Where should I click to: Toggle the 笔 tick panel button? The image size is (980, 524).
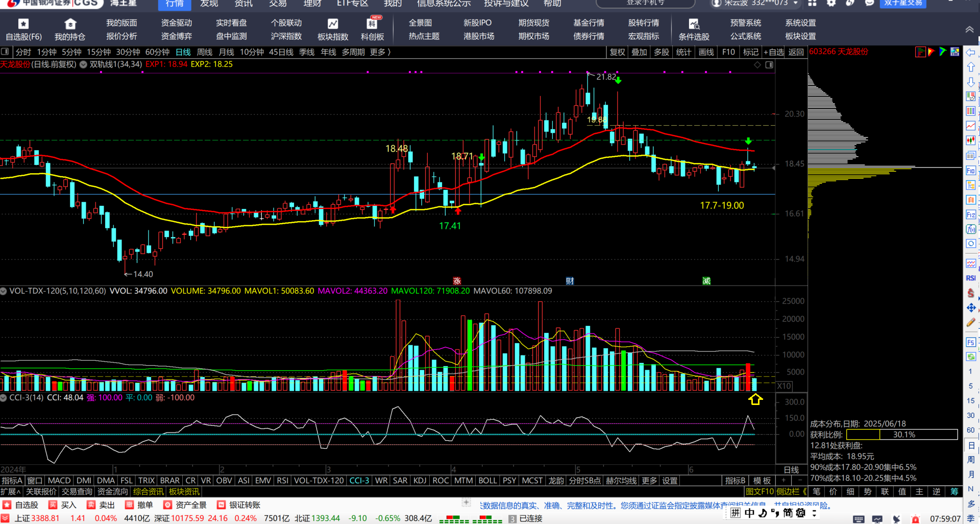(x=817, y=492)
